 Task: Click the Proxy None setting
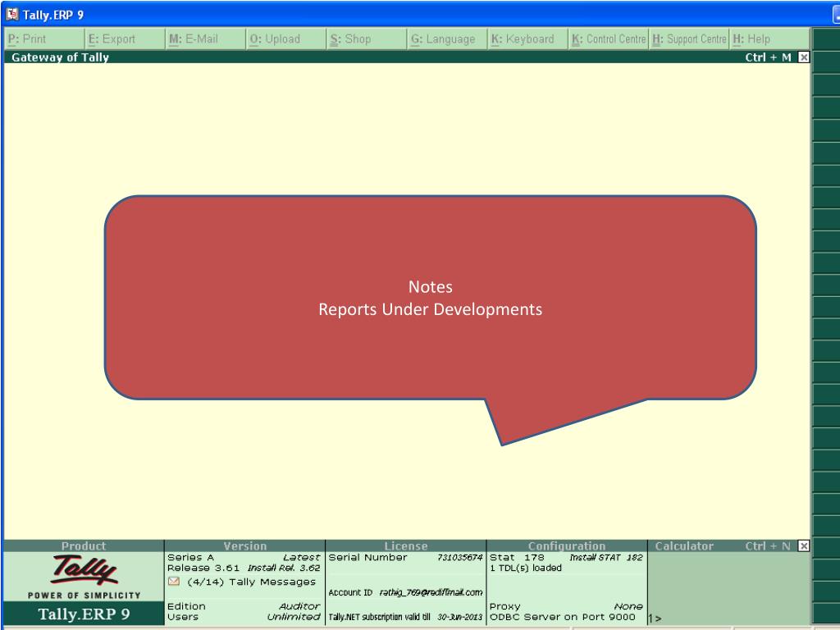(566, 606)
